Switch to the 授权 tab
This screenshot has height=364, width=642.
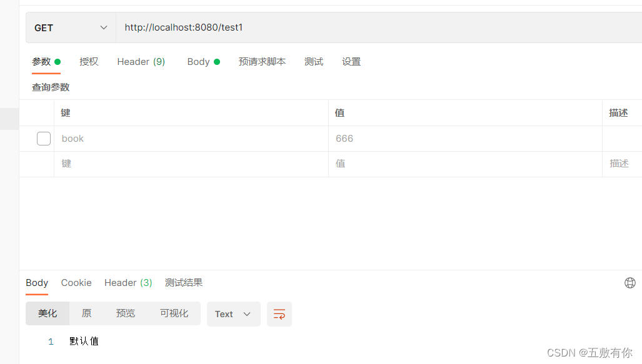click(89, 61)
